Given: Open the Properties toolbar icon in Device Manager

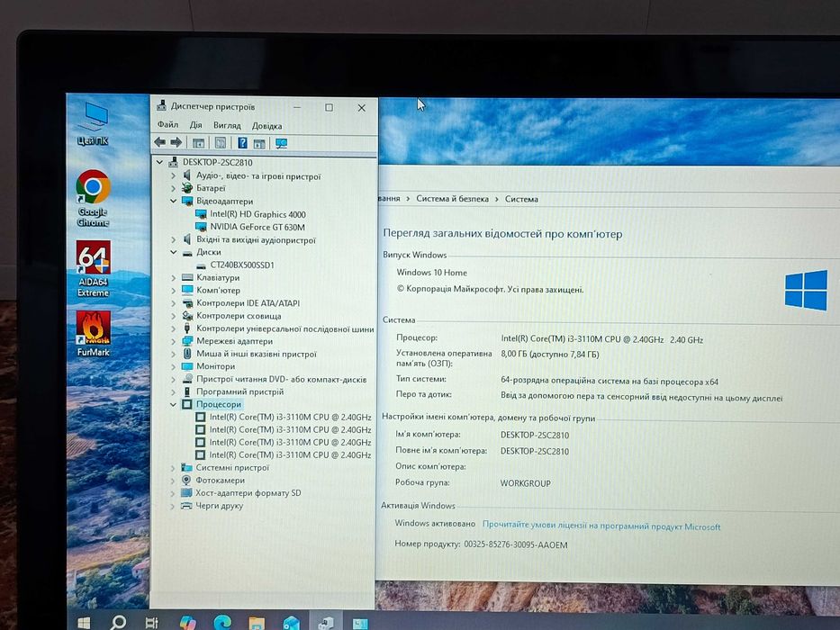Looking at the screenshot, I should click(x=221, y=143).
